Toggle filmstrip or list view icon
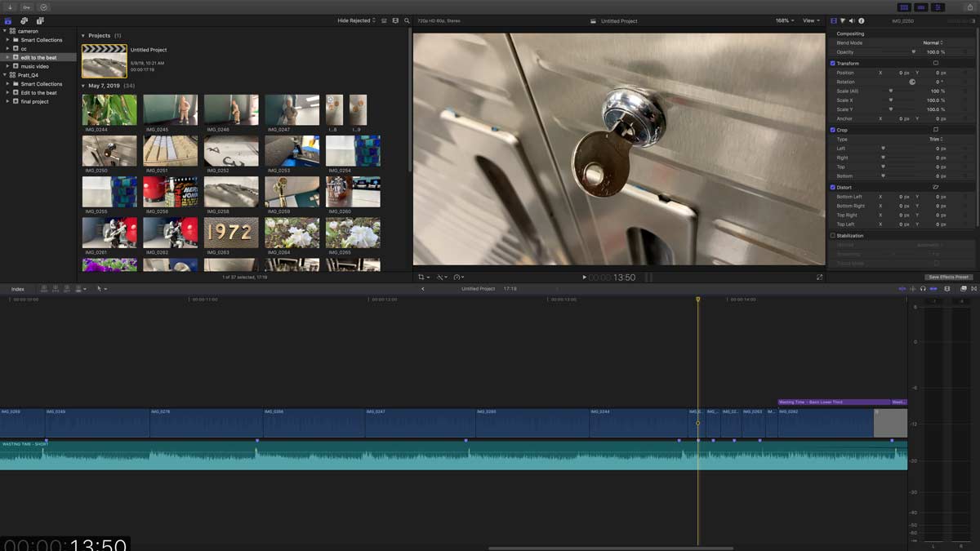This screenshot has width=980, height=551. click(385, 20)
